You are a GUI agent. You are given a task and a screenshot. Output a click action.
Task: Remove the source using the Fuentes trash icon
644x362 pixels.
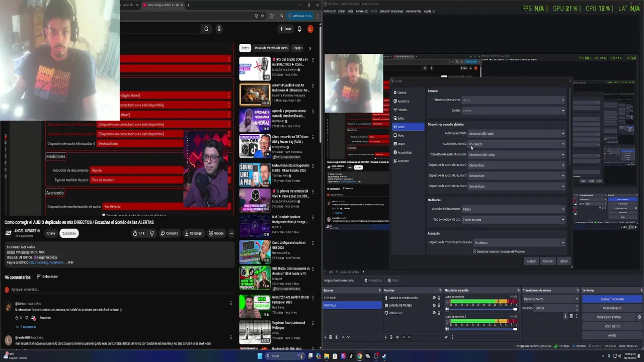pyautogui.click(x=391, y=337)
